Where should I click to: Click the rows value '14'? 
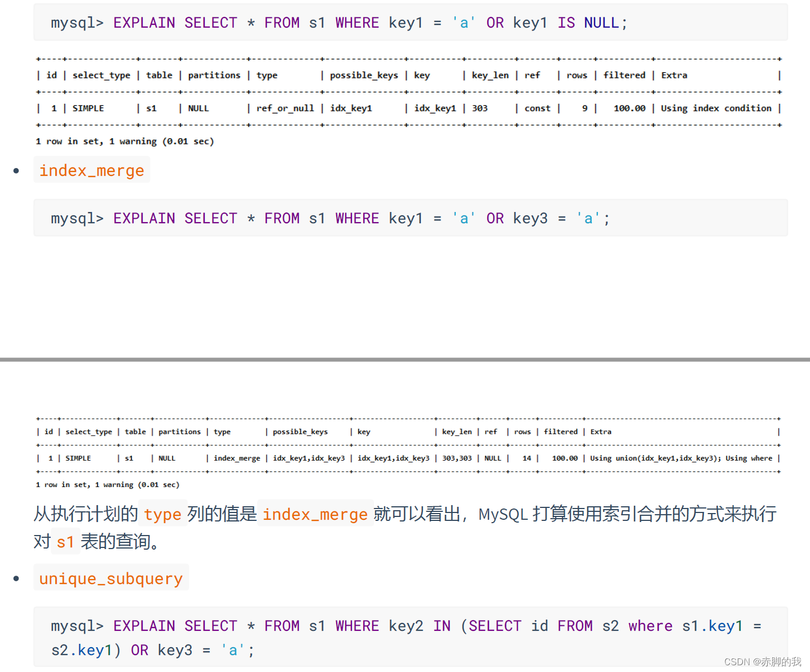527,458
